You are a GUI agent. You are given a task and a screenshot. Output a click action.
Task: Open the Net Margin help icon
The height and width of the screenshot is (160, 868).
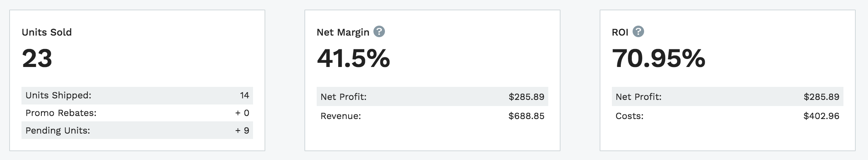click(x=379, y=31)
